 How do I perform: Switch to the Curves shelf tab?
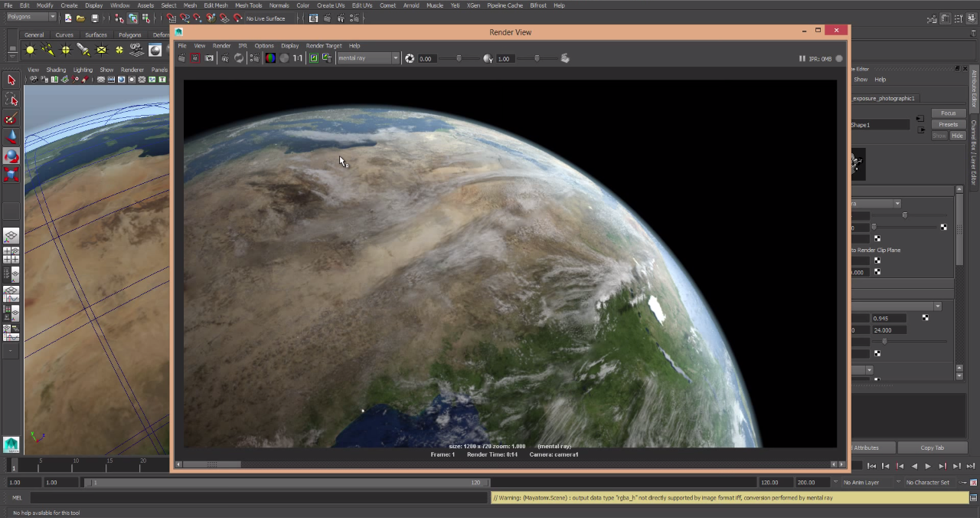tap(64, 35)
